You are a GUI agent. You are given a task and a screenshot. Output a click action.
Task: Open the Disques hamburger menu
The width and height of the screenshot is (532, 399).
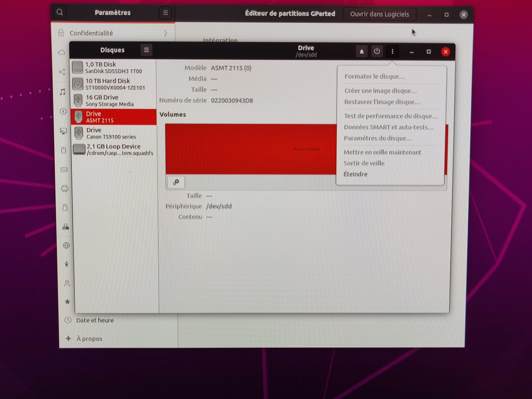coord(146,50)
